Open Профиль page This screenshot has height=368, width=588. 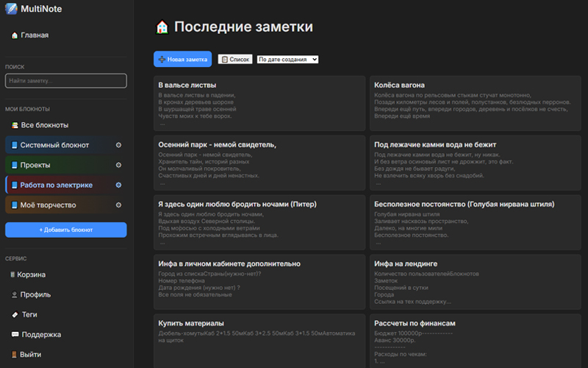pyautogui.click(x=66, y=295)
